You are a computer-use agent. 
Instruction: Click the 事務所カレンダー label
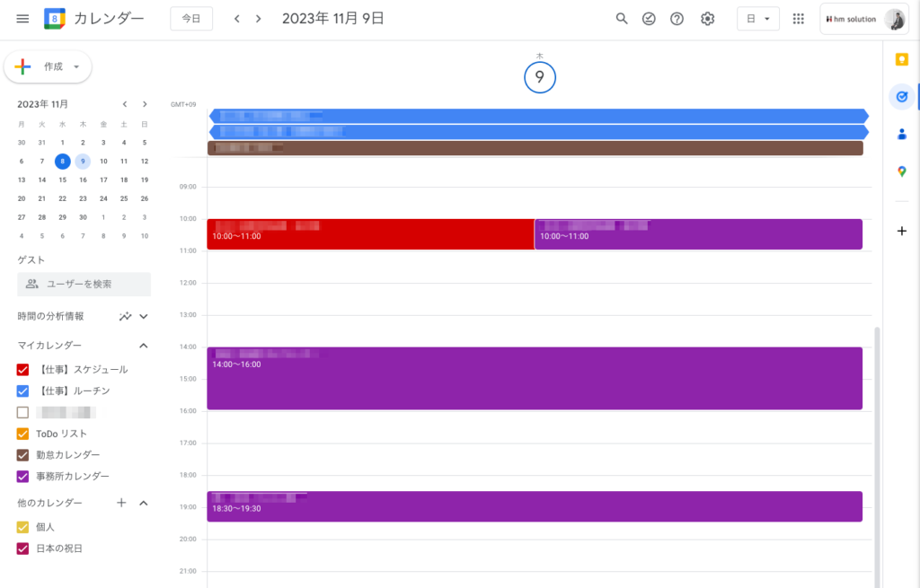pos(73,477)
